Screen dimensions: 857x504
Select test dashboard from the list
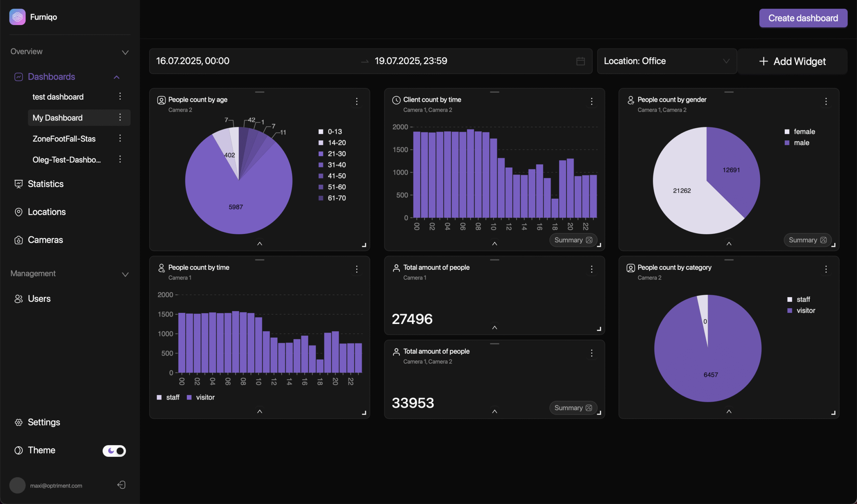coord(58,97)
